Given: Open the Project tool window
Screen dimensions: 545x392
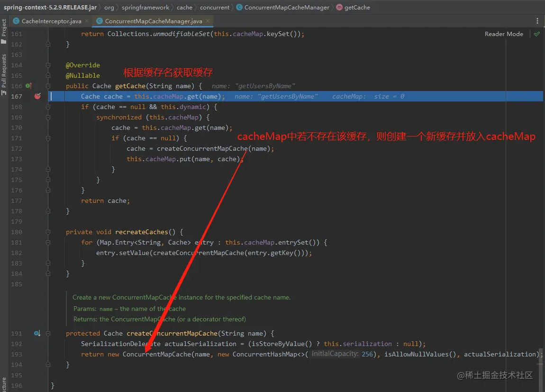Looking at the screenshot, I should [x=4, y=31].
